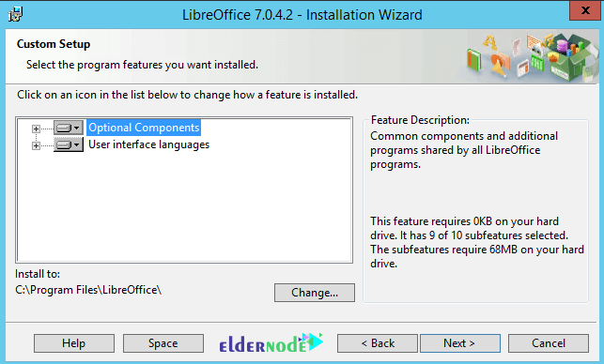The width and height of the screenshot is (604, 364).
Task: Click the install path C:\Program Files\LibreOffice\
Action: tap(88, 290)
